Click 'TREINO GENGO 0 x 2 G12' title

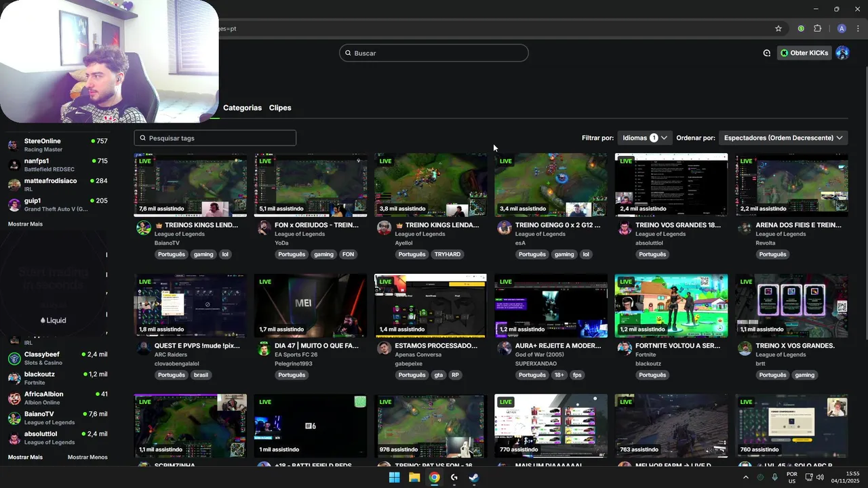pyautogui.click(x=558, y=225)
